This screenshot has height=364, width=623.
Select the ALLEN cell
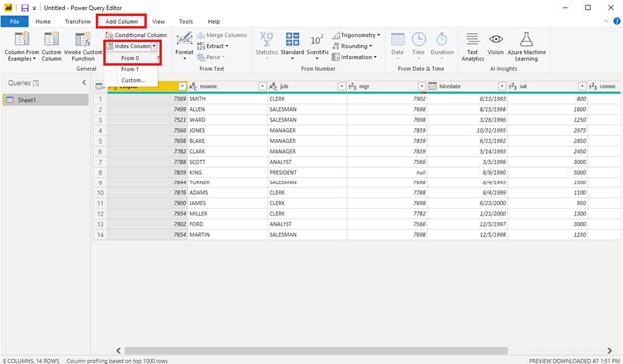point(228,109)
